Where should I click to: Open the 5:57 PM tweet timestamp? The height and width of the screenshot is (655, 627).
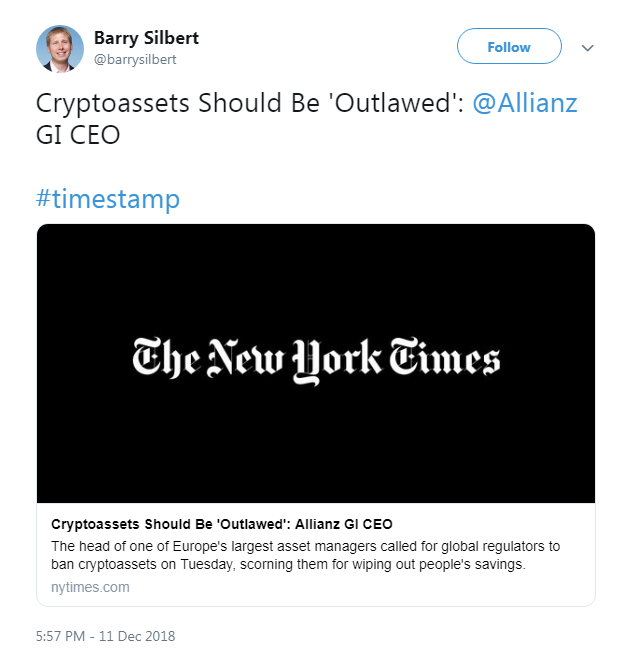[x=64, y=636]
